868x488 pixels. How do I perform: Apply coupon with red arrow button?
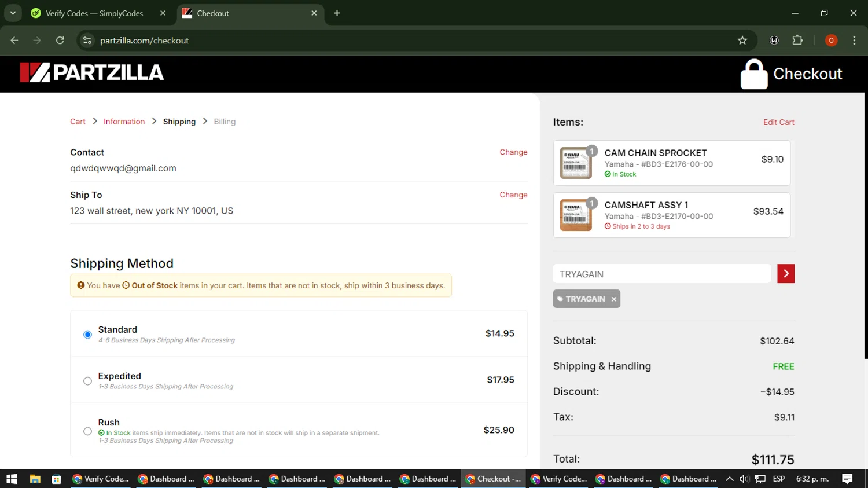pyautogui.click(x=786, y=274)
